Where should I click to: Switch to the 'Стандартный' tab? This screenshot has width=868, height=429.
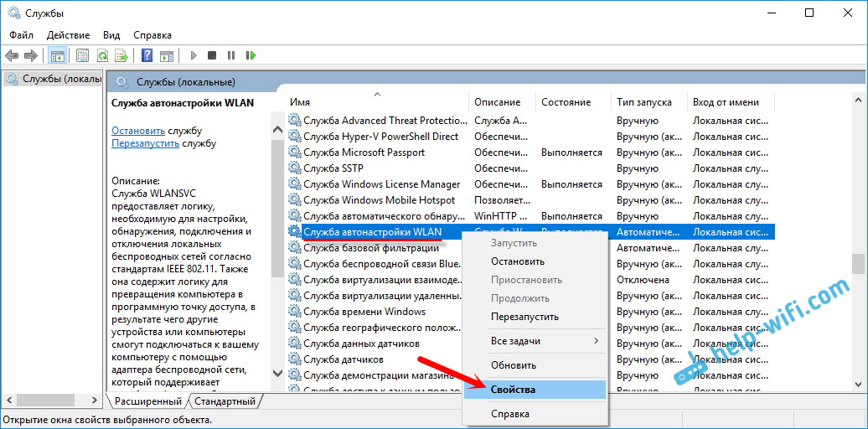225,401
